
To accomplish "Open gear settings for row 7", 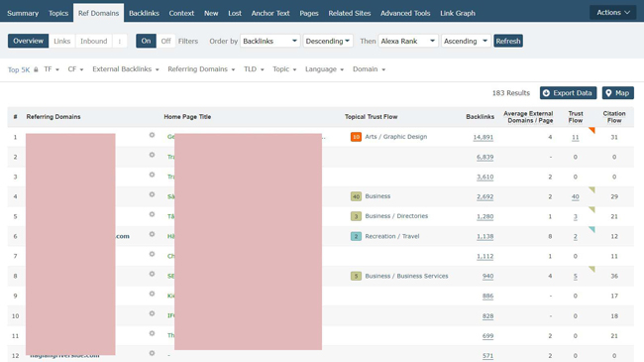I will click(x=152, y=254).
